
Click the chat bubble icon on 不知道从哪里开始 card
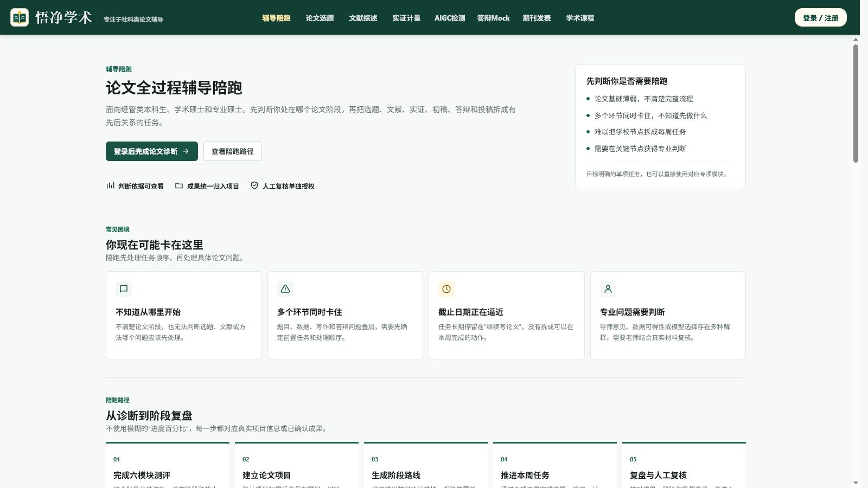[124, 289]
